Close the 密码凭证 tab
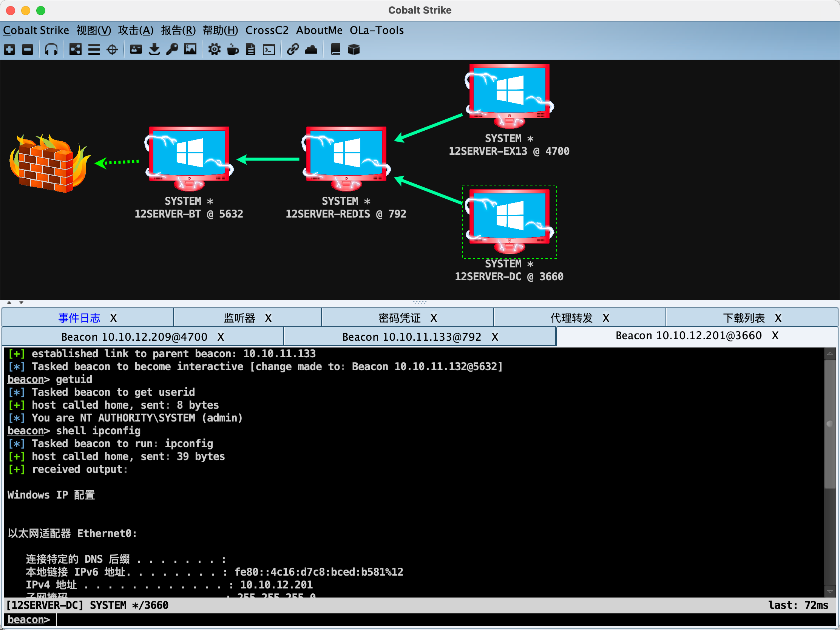Viewport: 840px width, 630px height. point(434,318)
